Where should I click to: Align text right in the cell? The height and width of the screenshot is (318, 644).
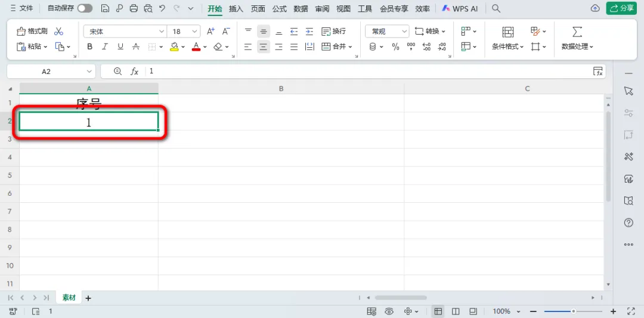tap(279, 47)
